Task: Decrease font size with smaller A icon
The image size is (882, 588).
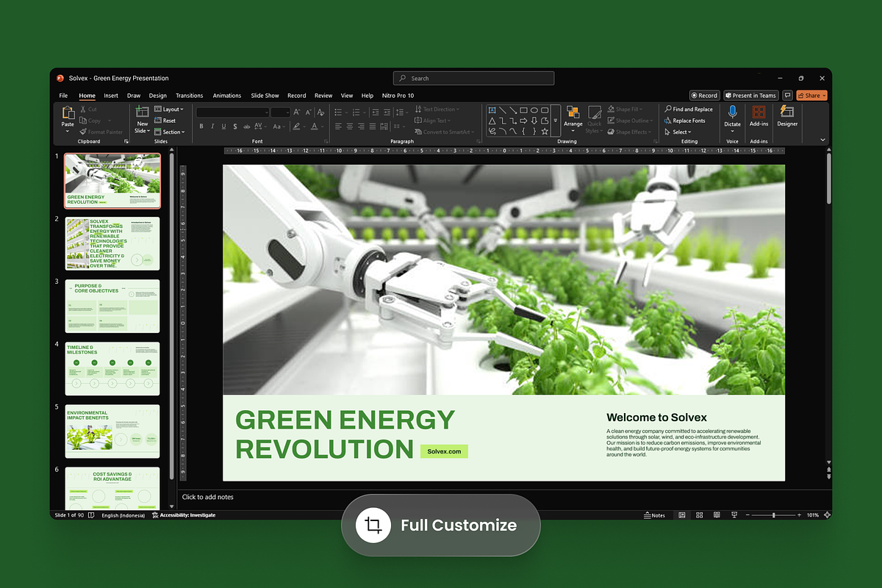Action: pyautogui.click(x=308, y=112)
